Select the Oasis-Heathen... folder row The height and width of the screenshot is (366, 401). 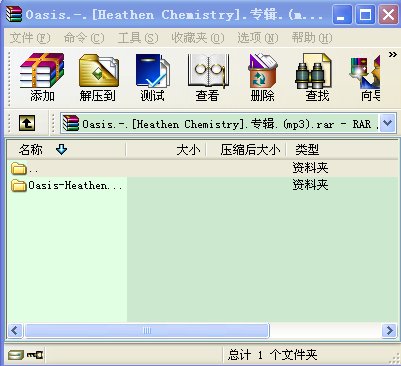tap(203, 185)
